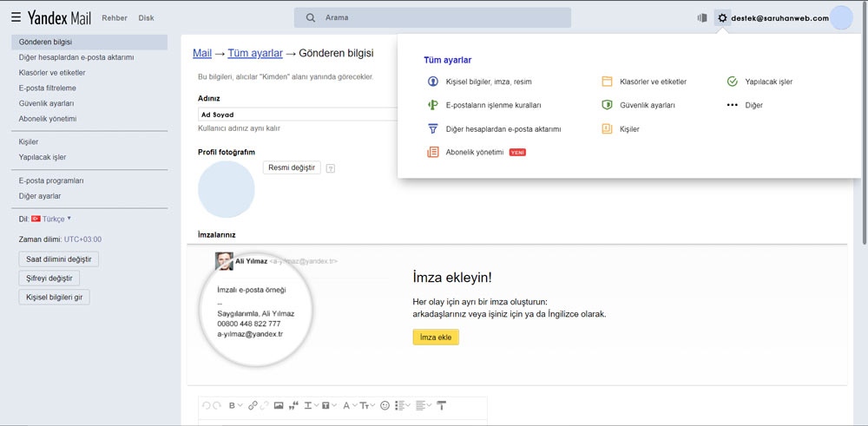This screenshot has width=868, height=426.
Task: Click the Abonelik yönetimi newspaper icon
Action: (x=433, y=152)
